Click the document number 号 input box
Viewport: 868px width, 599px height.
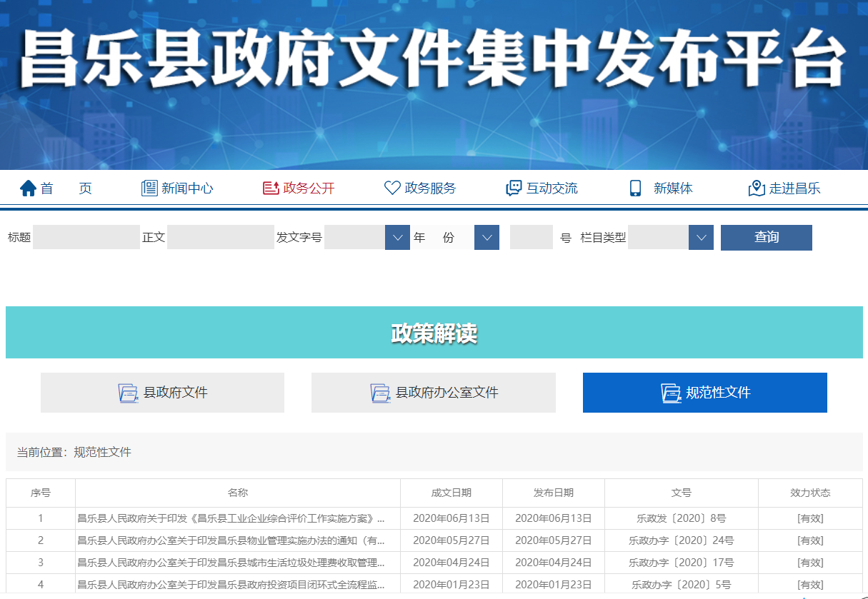[531, 238]
